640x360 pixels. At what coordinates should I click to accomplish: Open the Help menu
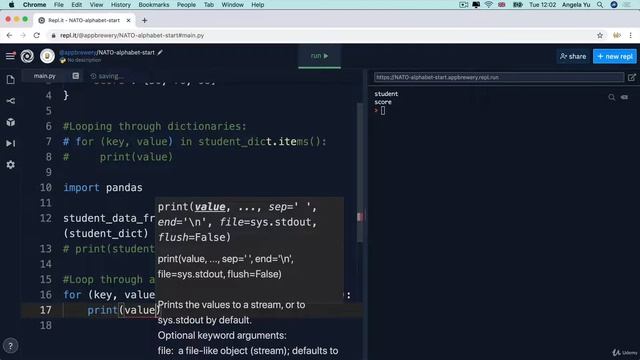tap(258, 4)
